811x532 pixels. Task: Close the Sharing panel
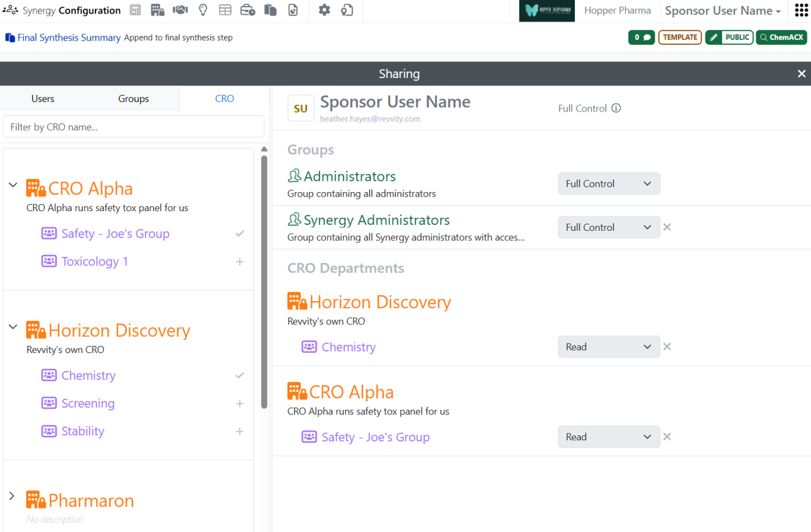click(801, 73)
